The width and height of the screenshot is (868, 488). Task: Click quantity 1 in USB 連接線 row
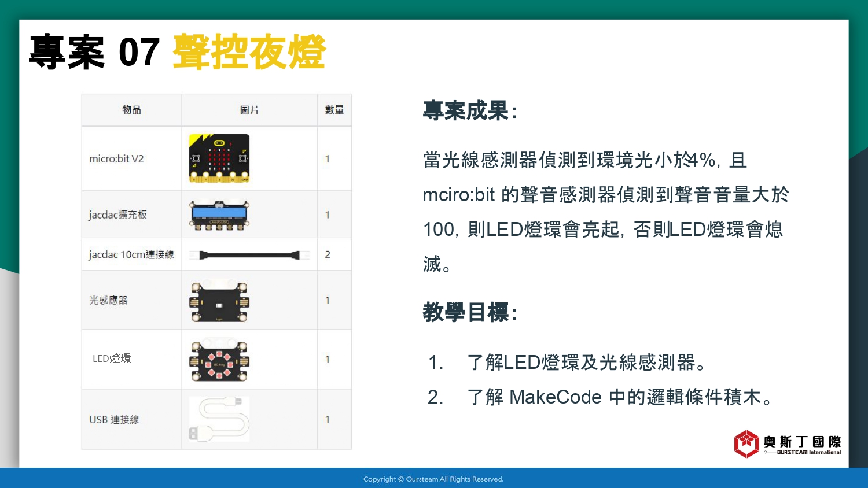click(328, 419)
